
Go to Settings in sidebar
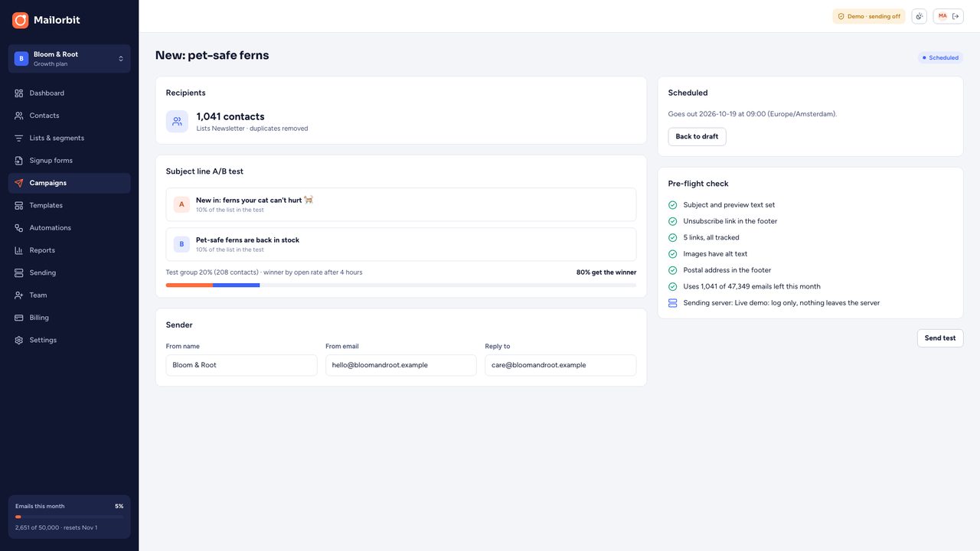coord(70,340)
